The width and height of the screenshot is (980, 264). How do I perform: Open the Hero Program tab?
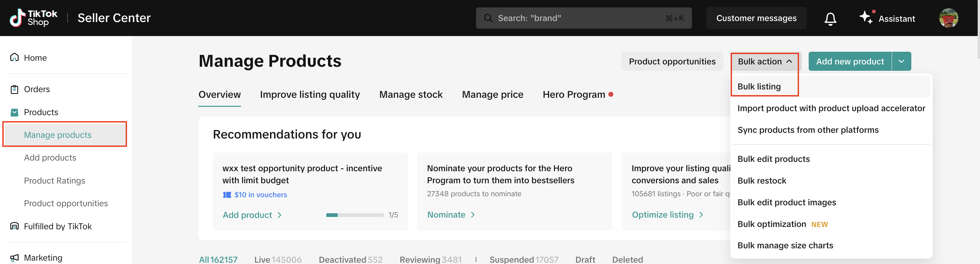pos(573,94)
